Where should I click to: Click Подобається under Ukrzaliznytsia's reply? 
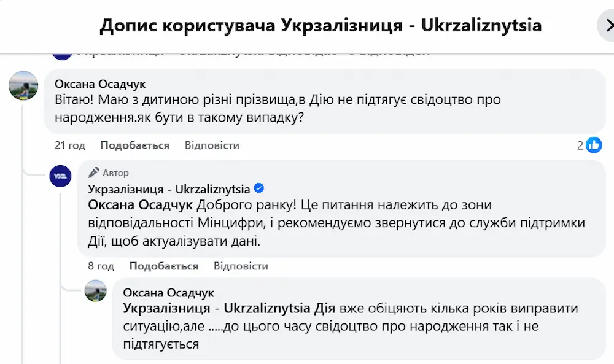[x=163, y=266]
